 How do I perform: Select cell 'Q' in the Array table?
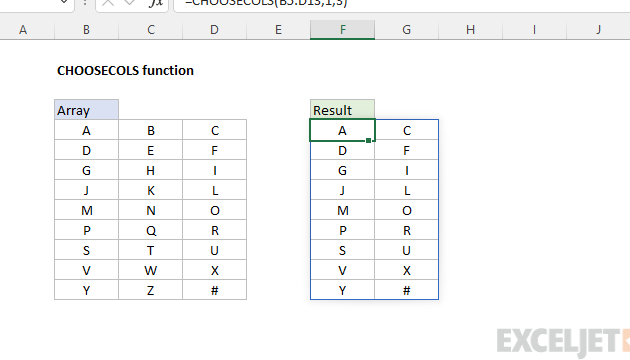[151, 230]
